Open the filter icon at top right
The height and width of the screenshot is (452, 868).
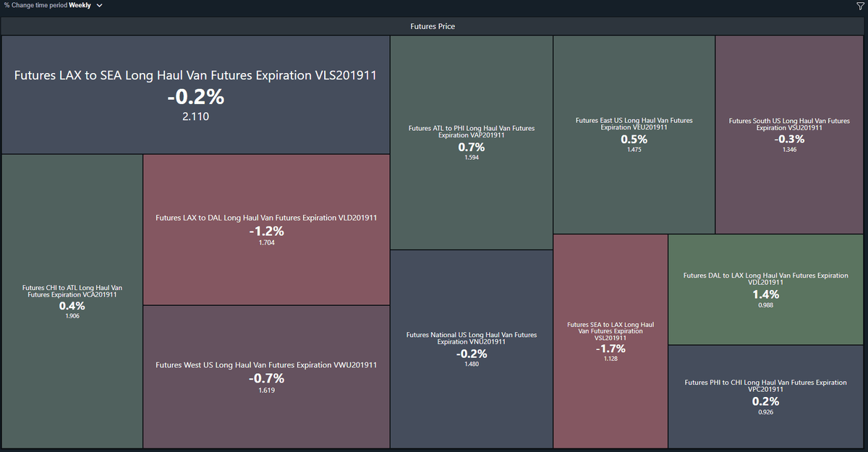(860, 6)
